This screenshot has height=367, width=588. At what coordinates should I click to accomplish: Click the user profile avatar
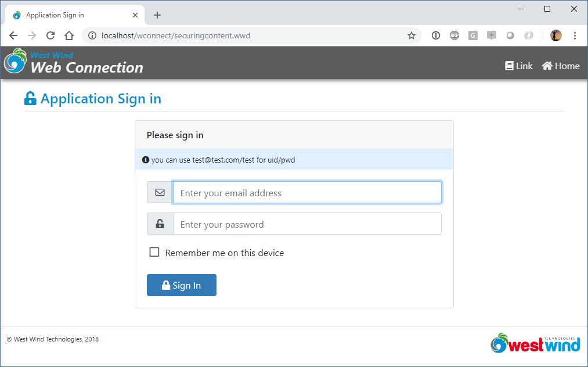tap(555, 35)
